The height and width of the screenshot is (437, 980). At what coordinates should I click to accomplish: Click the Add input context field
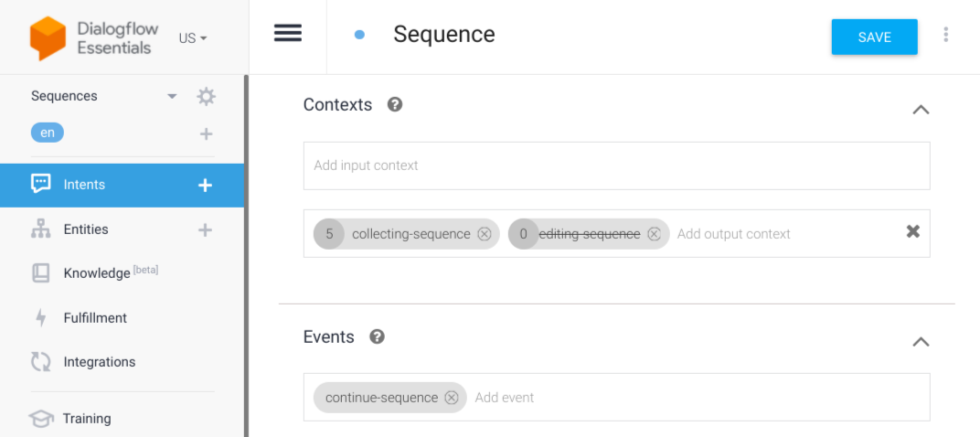tap(616, 165)
